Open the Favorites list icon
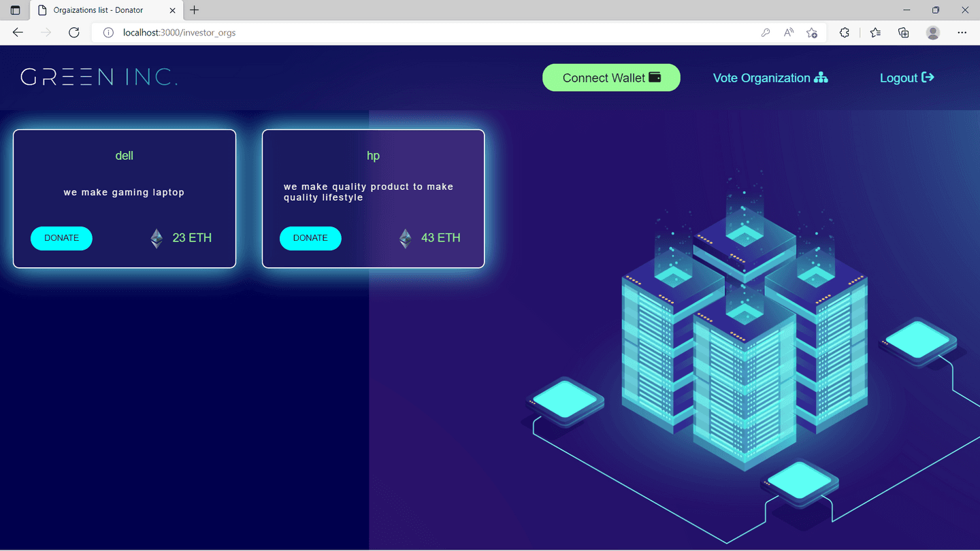 pos(875,32)
